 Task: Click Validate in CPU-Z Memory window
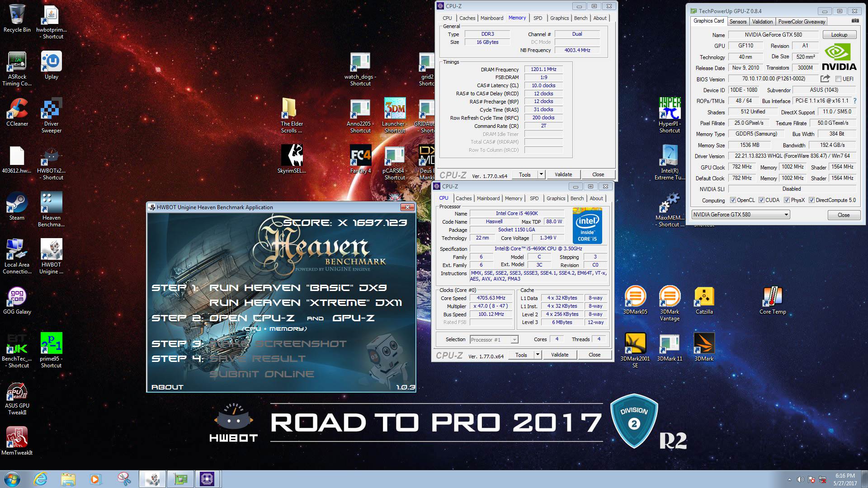coord(563,174)
